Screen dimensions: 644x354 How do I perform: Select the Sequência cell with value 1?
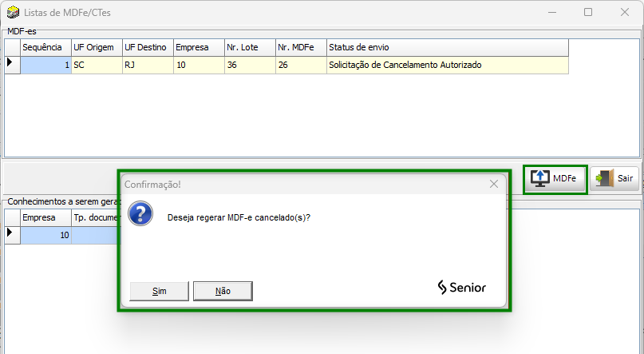(x=45, y=65)
